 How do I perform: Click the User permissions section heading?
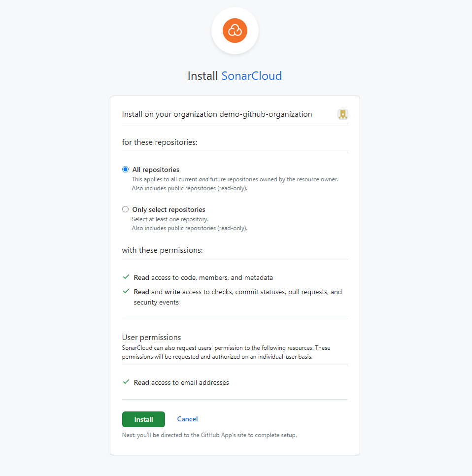pos(151,337)
